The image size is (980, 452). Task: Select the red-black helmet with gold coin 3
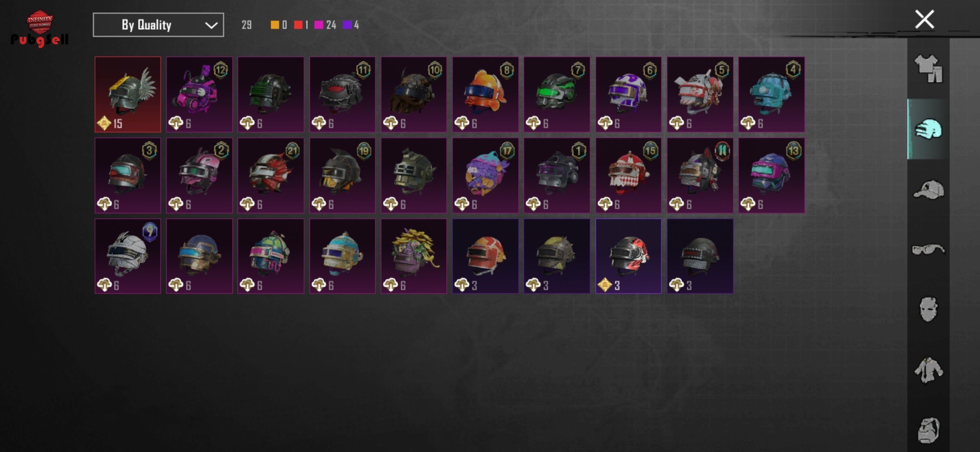[629, 256]
